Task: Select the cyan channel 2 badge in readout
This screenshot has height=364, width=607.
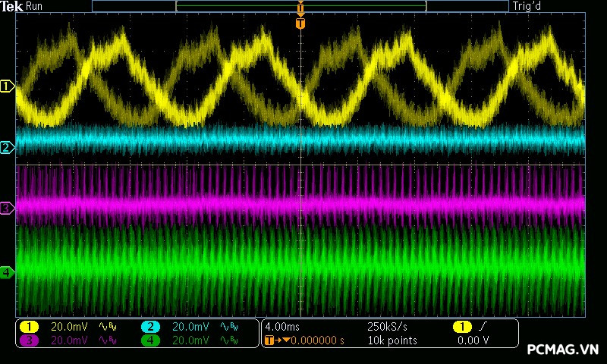Action: click(151, 327)
